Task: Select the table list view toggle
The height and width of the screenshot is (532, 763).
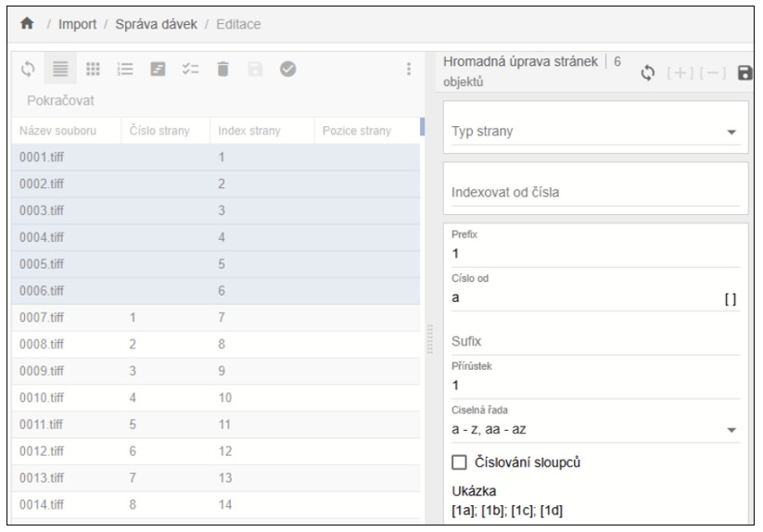Action: 60,70
